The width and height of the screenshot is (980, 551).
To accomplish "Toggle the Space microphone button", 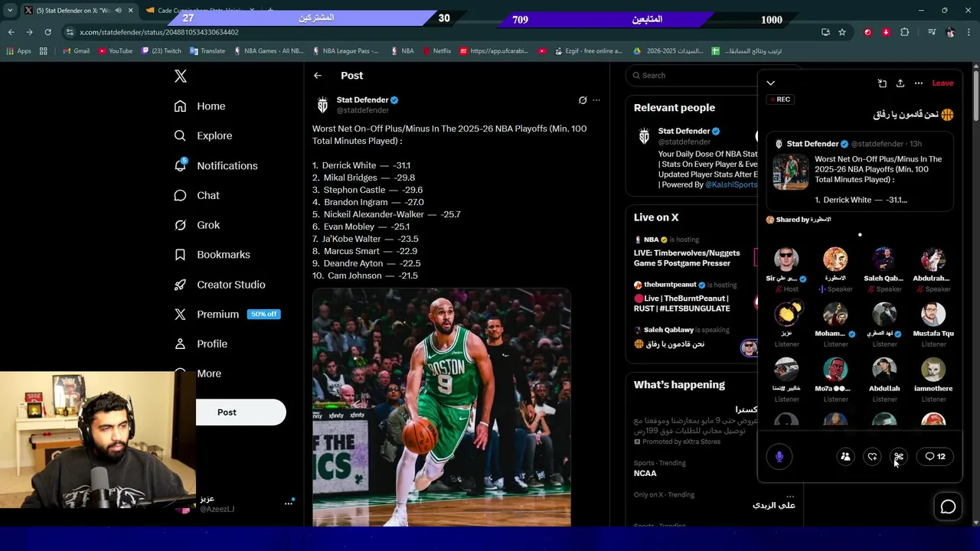I will tap(779, 457).
